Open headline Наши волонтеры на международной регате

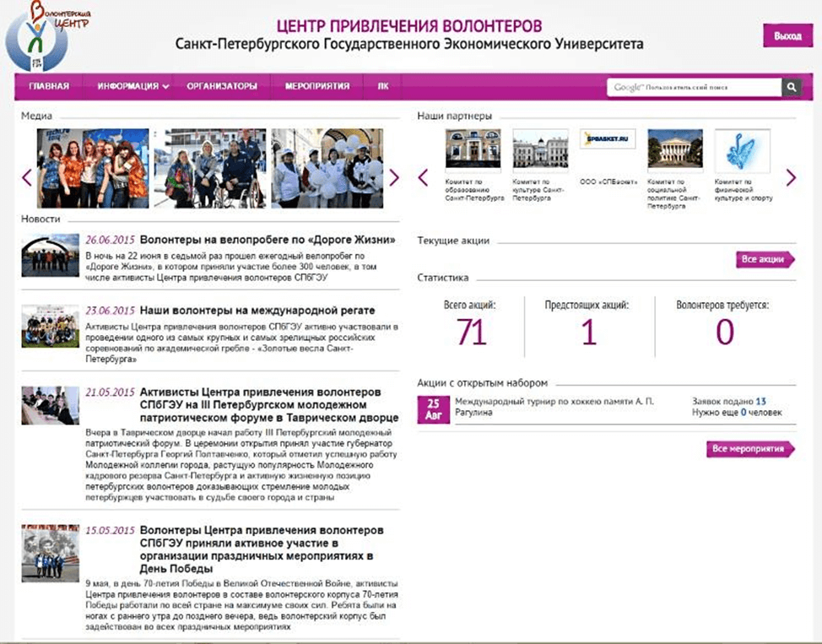(x=257, y=311)
